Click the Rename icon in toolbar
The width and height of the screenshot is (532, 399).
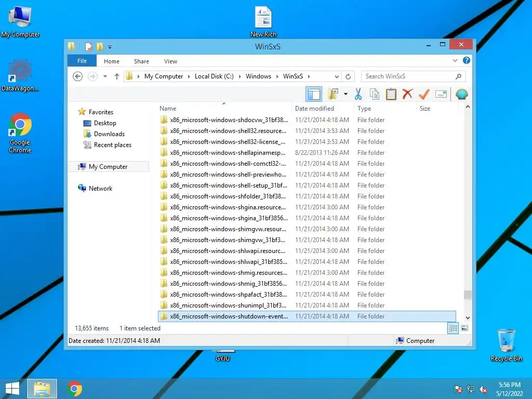[441, 94]
